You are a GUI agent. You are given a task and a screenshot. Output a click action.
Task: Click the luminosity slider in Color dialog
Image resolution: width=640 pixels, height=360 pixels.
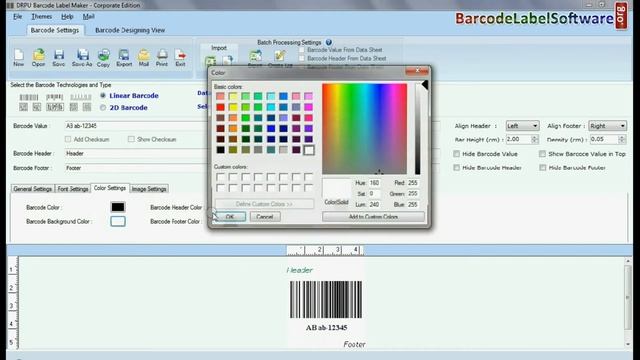tap(418, 129)
